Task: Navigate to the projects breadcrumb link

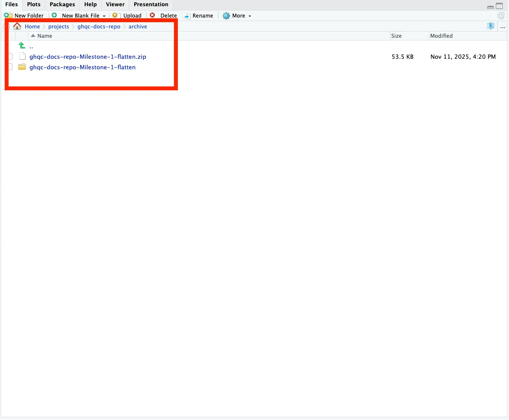Action: [58, 26]
